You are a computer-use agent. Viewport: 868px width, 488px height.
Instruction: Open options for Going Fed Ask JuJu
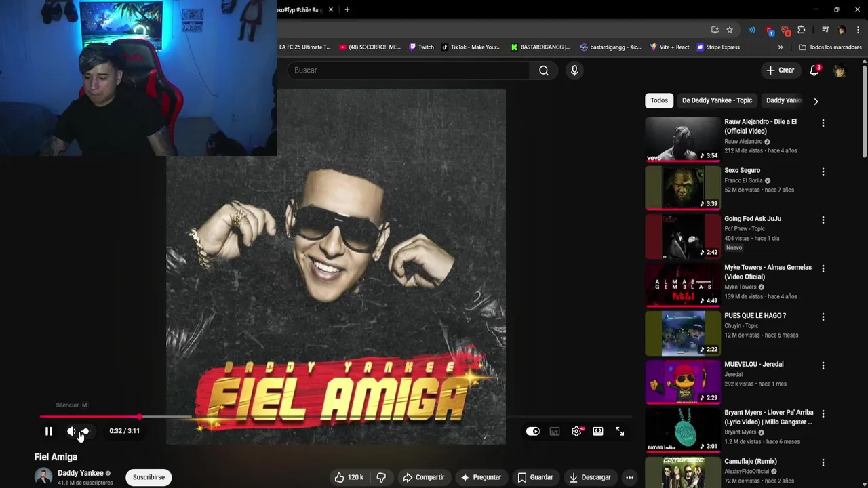click(823, 220)
